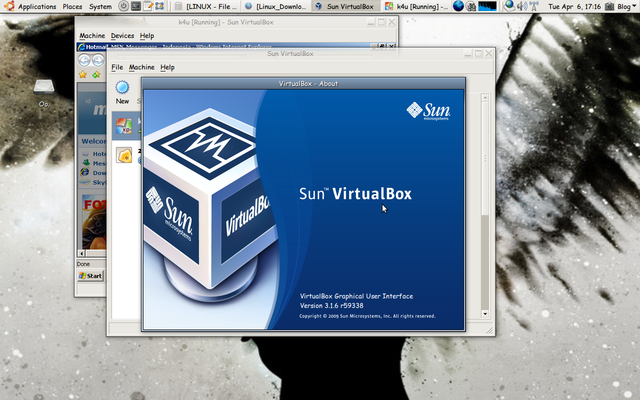Select the Windows XP virtual machine icon
640x400 pixels.
click(124, 126)
